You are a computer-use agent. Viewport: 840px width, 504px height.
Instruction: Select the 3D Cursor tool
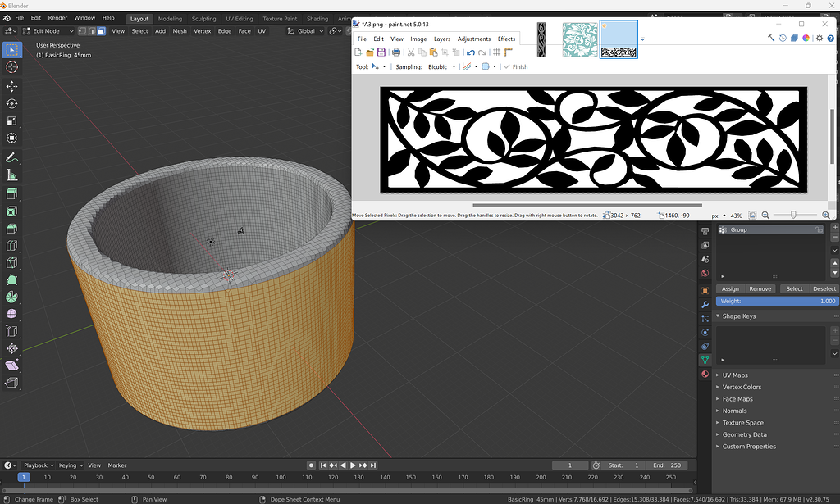click(x=11, y=67)
